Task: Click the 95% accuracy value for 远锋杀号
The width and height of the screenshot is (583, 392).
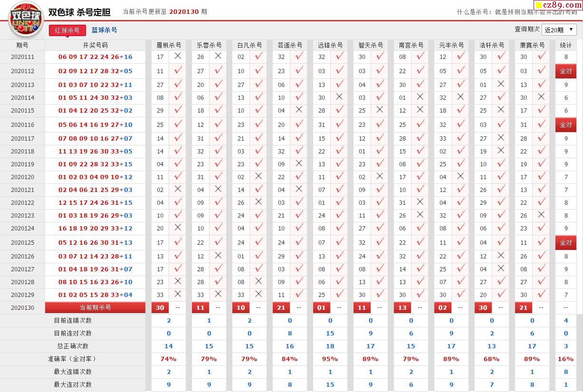Action: 330,359
